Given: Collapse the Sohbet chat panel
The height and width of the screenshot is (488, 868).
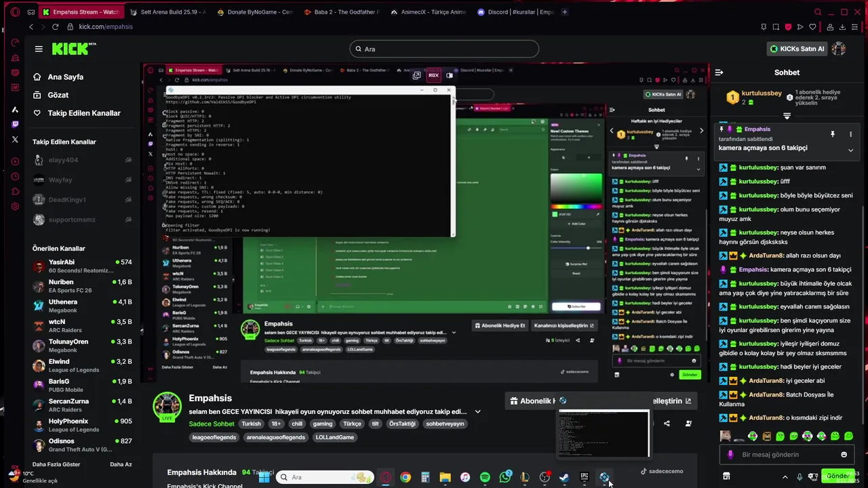Looking at the screenshot, I should click(x=719, y=73).
